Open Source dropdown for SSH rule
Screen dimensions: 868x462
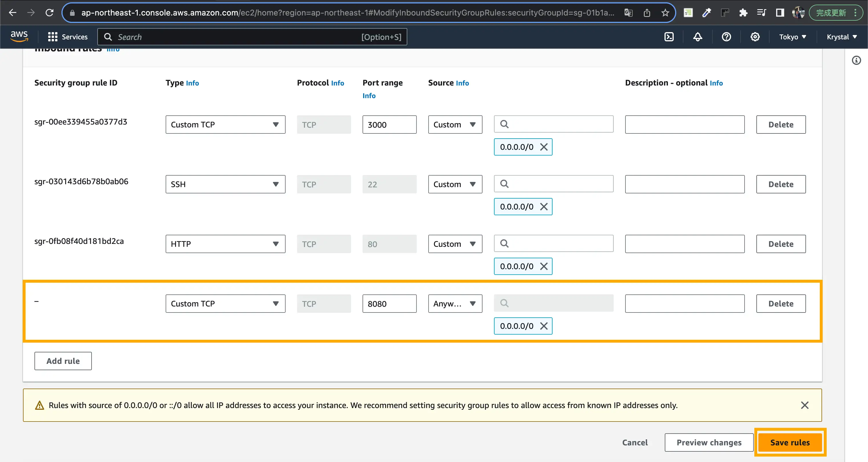coord(455,184)
